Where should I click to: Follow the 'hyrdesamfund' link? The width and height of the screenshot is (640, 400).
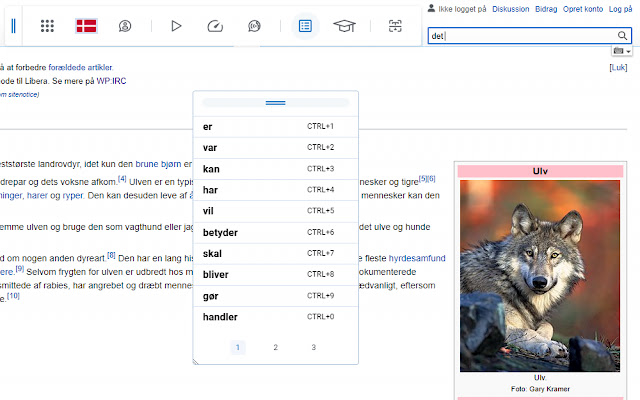pyautogui.click(x=417, y=258)
